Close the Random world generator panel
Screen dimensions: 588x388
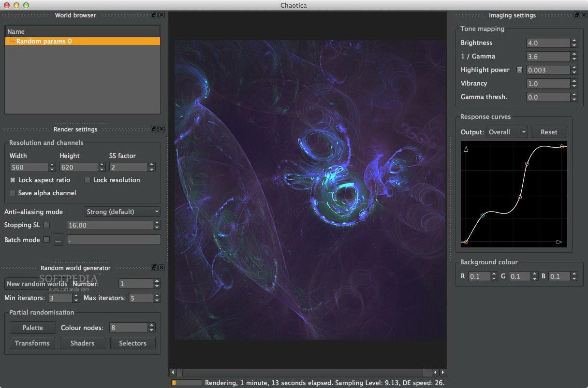point(162,268)
